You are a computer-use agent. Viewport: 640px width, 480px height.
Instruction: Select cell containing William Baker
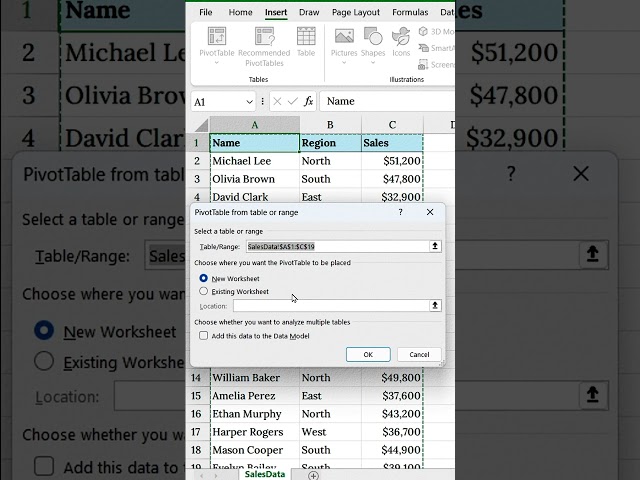pos(255,378)
